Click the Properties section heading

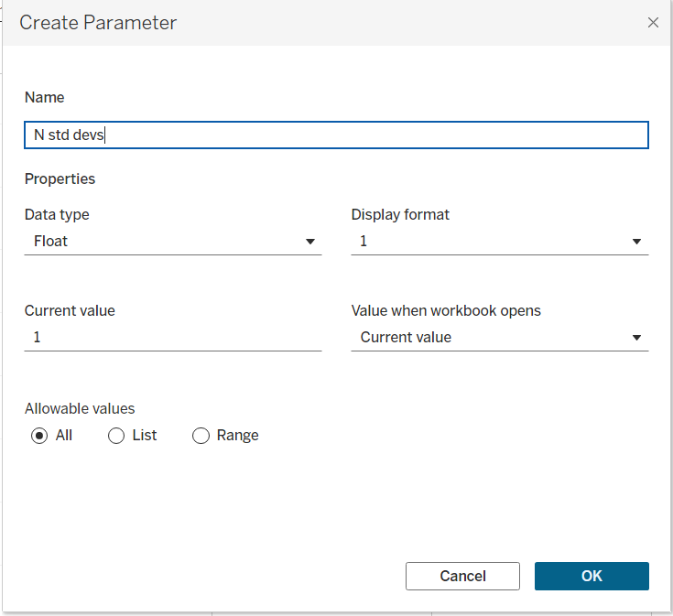(60, 178)
